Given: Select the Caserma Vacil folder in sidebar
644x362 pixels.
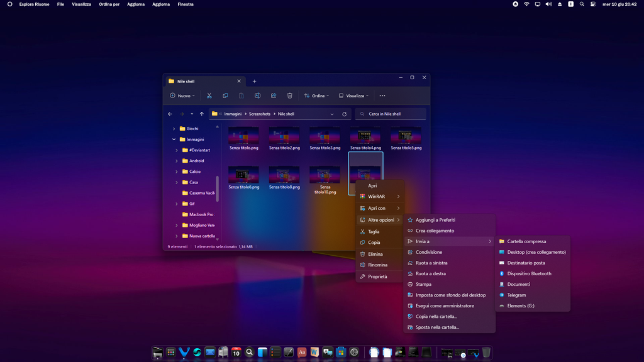Looking at the screenshot, I should [198, 193].
